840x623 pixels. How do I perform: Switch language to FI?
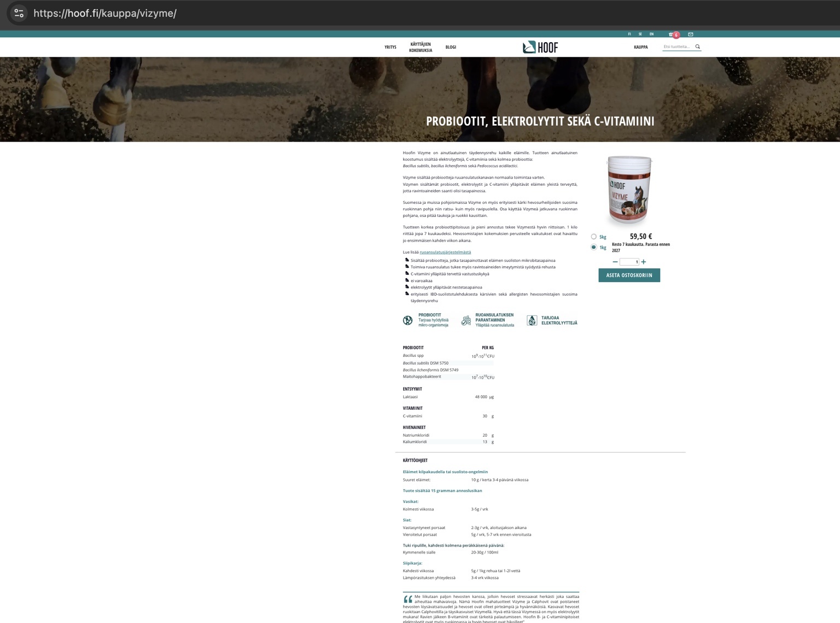pyautogui.click(x=629, y=34)
